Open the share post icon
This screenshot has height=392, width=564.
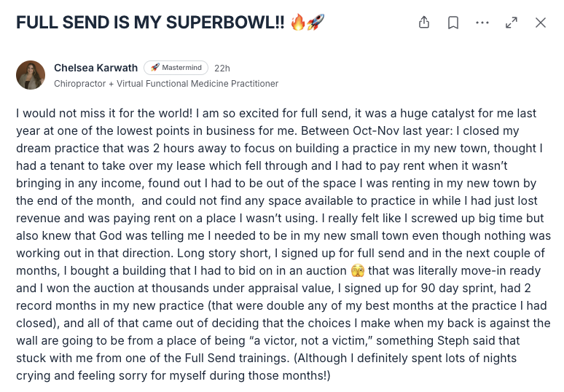pos(424,23)
